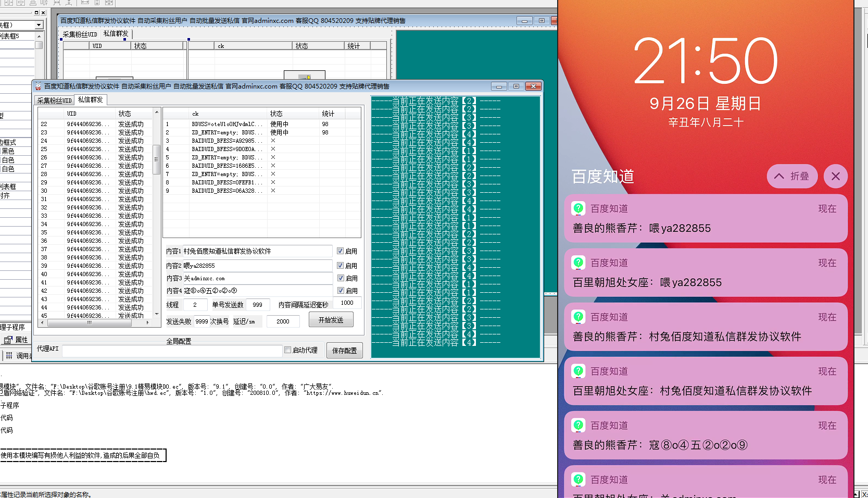
Task: Enable the 启动代理 checkbox
Action: pos(287,350)
